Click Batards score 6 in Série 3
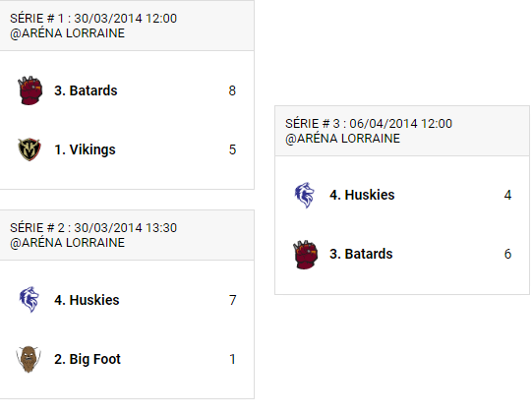 tap(508, 254)
